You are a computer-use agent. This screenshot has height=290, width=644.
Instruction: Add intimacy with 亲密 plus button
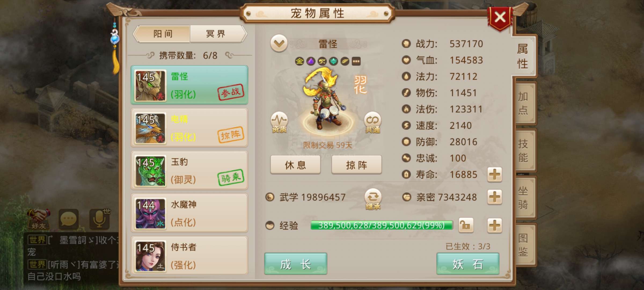point(495,197)
